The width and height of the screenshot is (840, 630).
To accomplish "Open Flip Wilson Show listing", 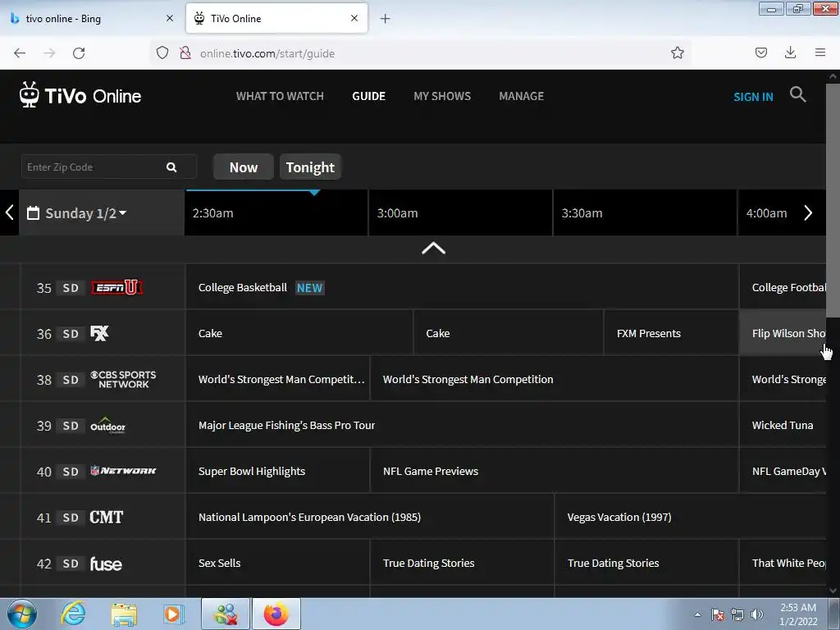I will [x=783, y=333].
